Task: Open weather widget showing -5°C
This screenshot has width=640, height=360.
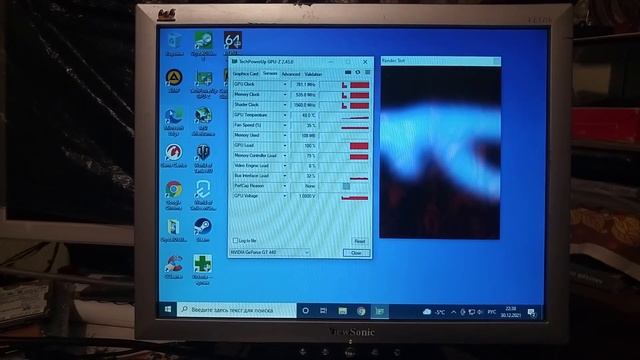Action: (x=434, y=312)
